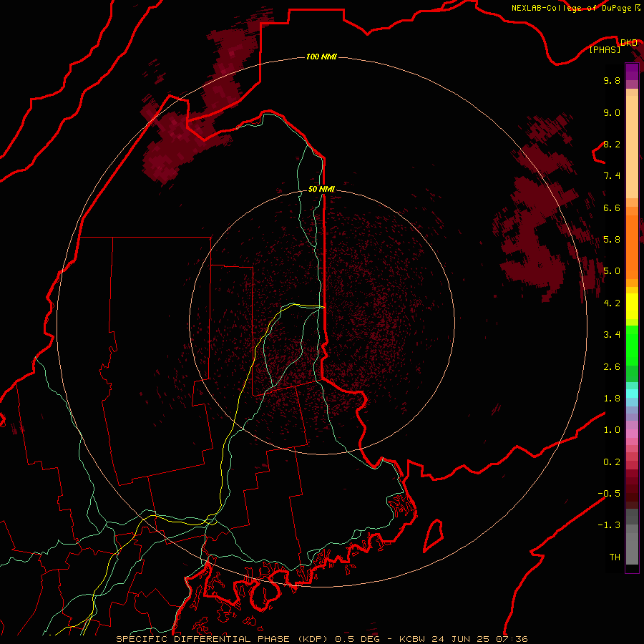Click the 9.8 legend value

612,80
